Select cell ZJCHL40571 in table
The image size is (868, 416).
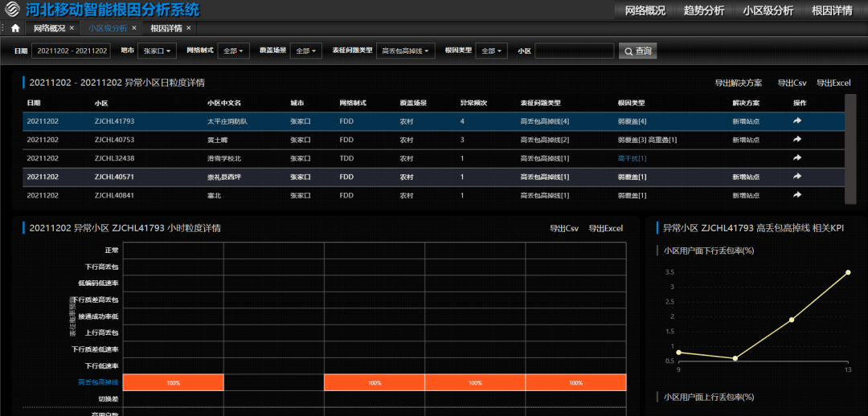coord(115,177)
